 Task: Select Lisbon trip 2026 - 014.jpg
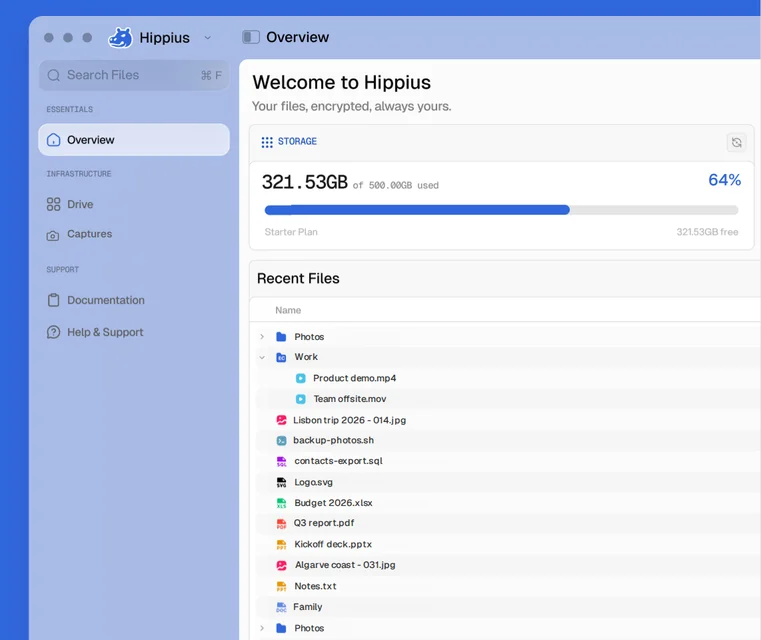349,420
